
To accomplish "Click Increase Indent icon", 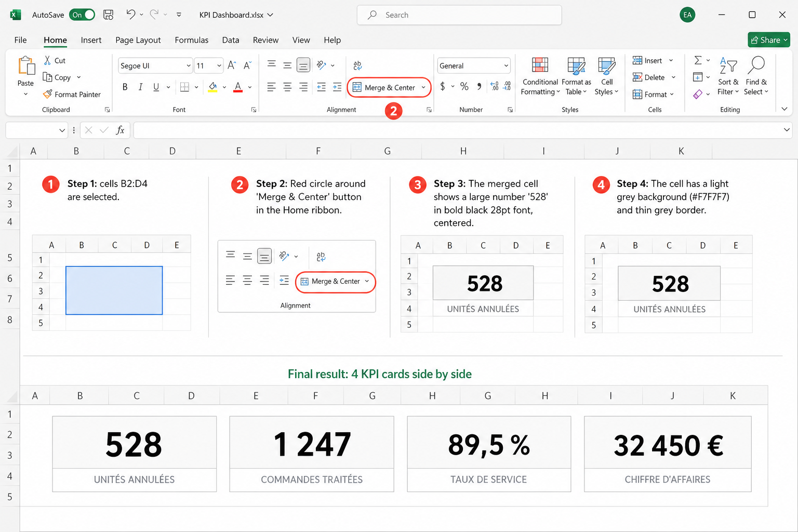I will pyautogui.click(x=337, y=87).
